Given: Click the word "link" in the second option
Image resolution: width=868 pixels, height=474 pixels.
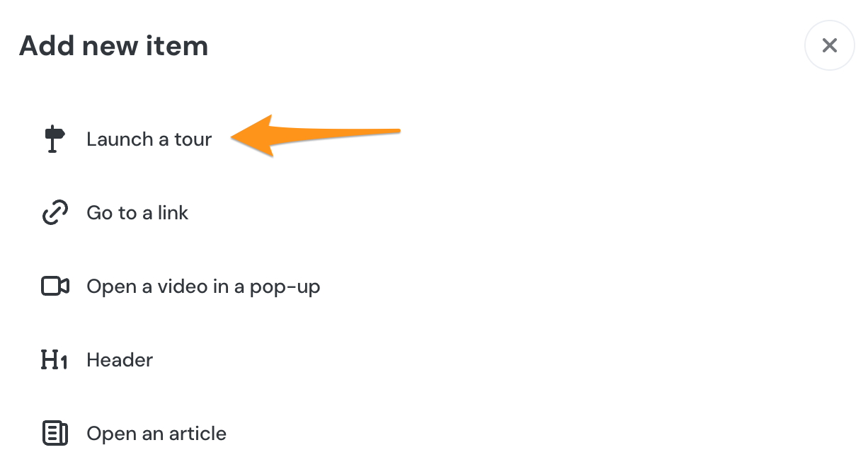Looking at the screenshot, I should (173, 213).
